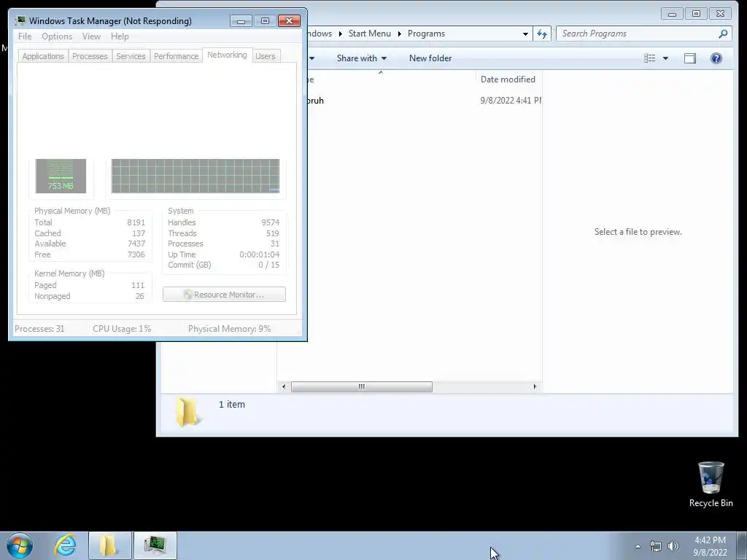
Task: Open the Options menu in Task Manager
Action: click(57, 36)
